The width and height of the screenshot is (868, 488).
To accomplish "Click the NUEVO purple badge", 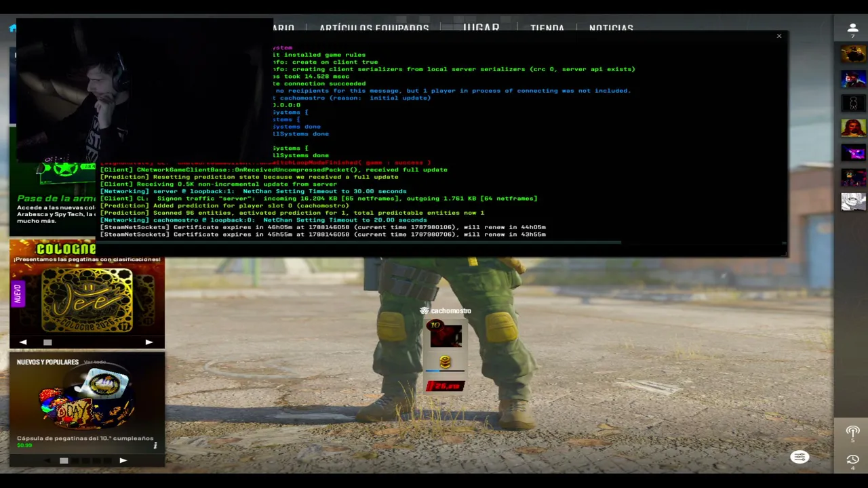I will click(18, 295).
